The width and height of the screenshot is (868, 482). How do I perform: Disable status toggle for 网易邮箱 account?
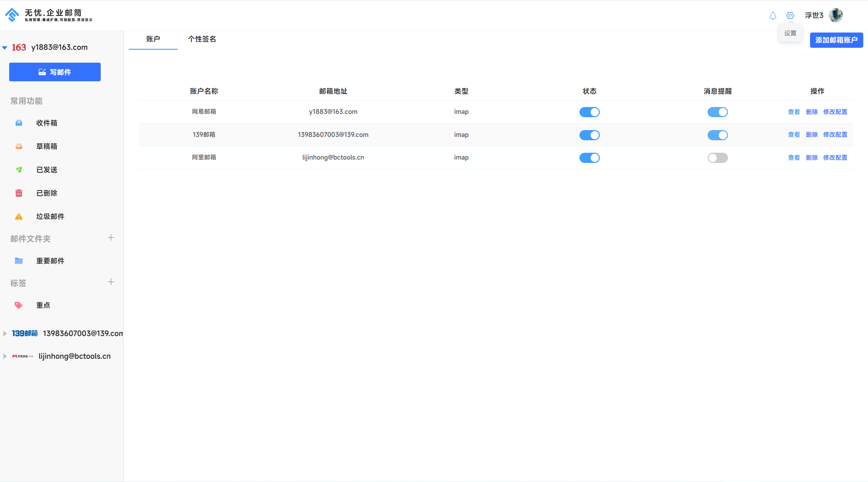pyautogui.click(x=589, y=112)
